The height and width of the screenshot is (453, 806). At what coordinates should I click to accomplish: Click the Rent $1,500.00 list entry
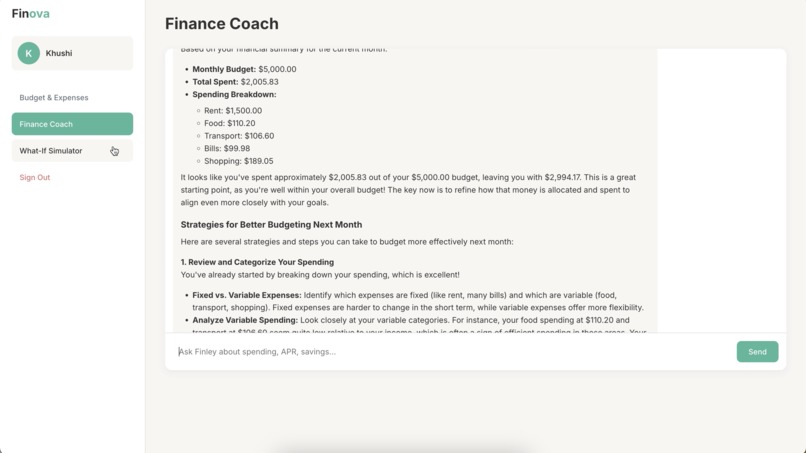[233, 111]
